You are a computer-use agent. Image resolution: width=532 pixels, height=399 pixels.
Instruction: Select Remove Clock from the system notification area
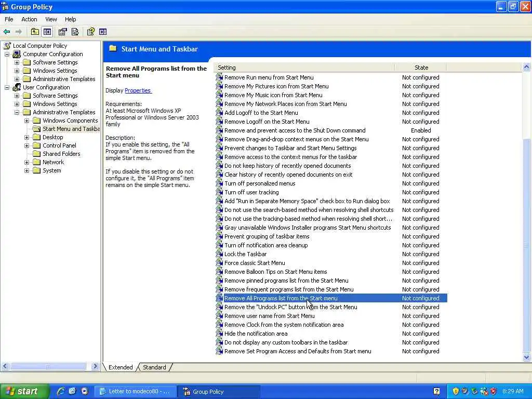tap(284, 325)
